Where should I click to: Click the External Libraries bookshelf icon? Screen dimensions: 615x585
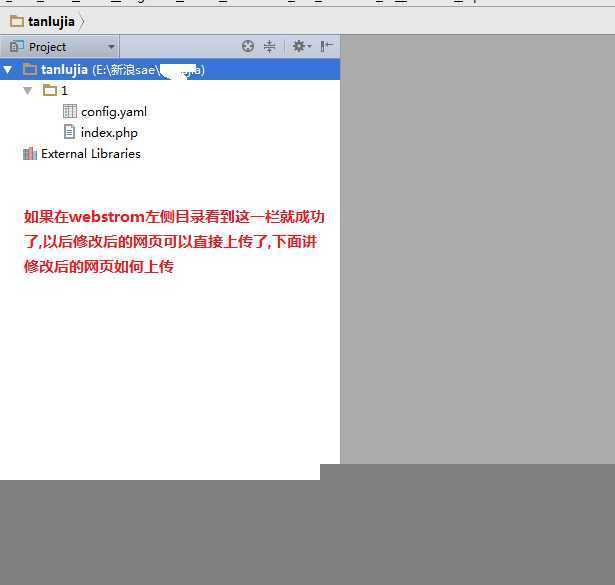(x=30, y=154)
